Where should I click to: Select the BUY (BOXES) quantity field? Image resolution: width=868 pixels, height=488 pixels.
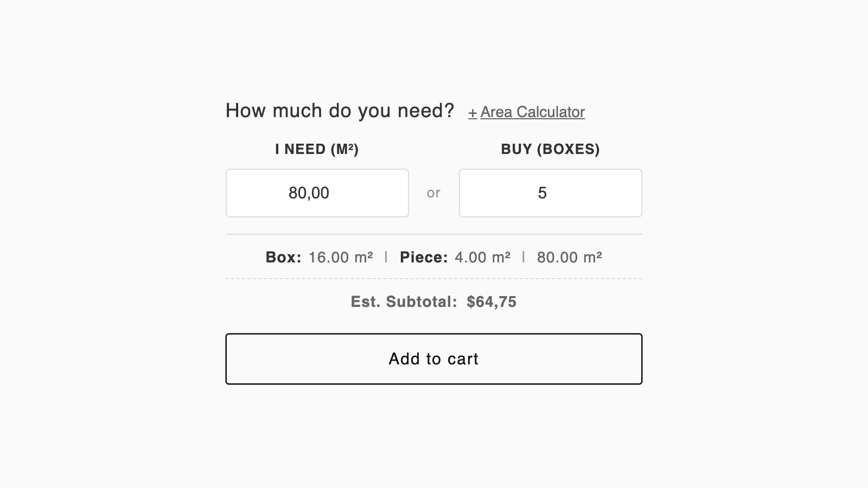tap(550, 193)
